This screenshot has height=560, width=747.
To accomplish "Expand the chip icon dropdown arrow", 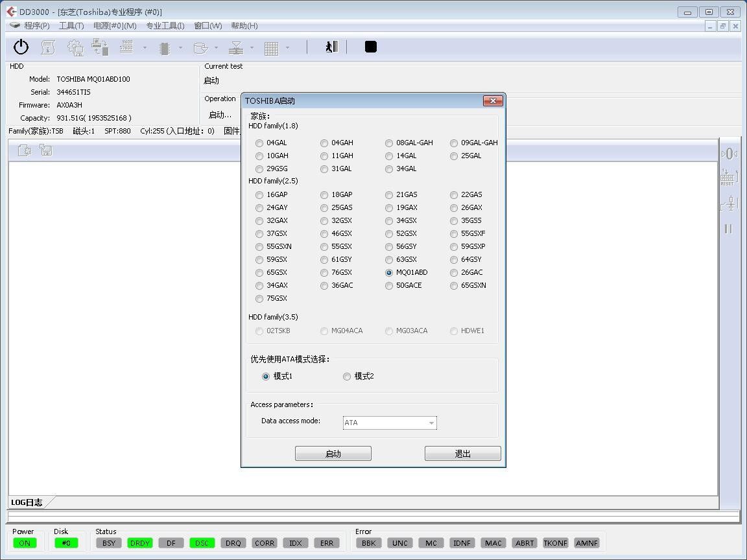I will 180,47.
